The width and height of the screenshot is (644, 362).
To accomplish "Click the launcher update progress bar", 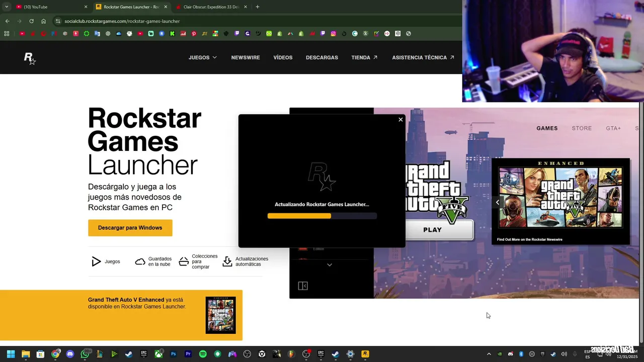I will pos(322,216).
